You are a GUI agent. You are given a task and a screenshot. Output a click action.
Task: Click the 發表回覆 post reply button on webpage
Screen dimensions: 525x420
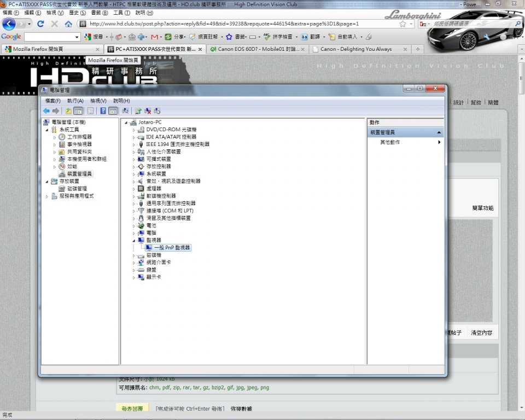(132, 409)
